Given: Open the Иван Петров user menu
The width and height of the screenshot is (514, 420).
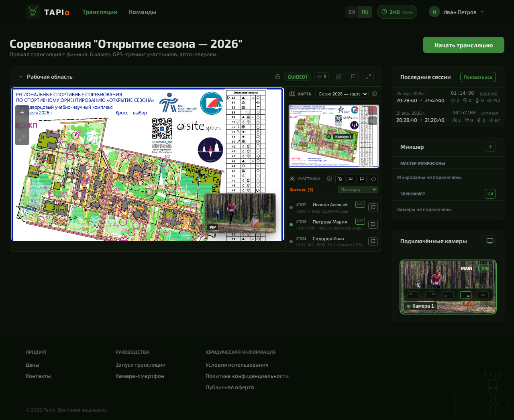Looking at the screenshot, I should tap(457, 12).
